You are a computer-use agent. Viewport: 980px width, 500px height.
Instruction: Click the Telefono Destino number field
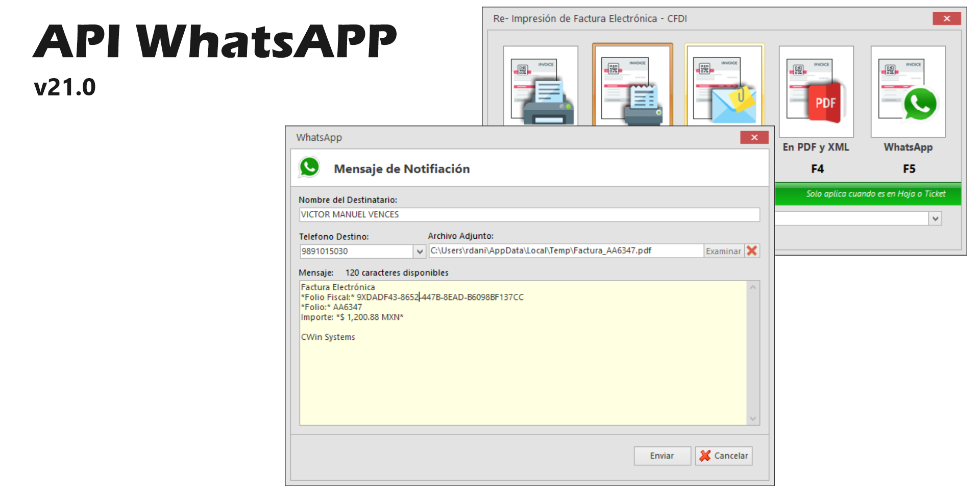356,251
